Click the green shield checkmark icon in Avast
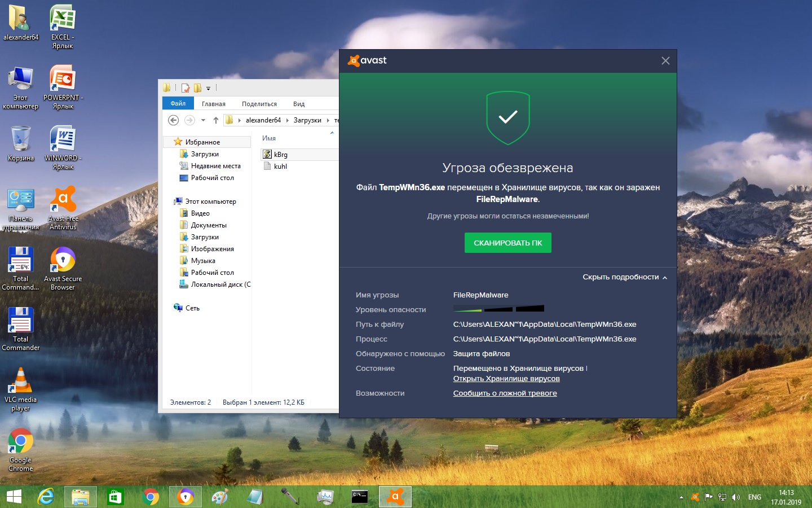The image size is (812, 508). (508, 117)
